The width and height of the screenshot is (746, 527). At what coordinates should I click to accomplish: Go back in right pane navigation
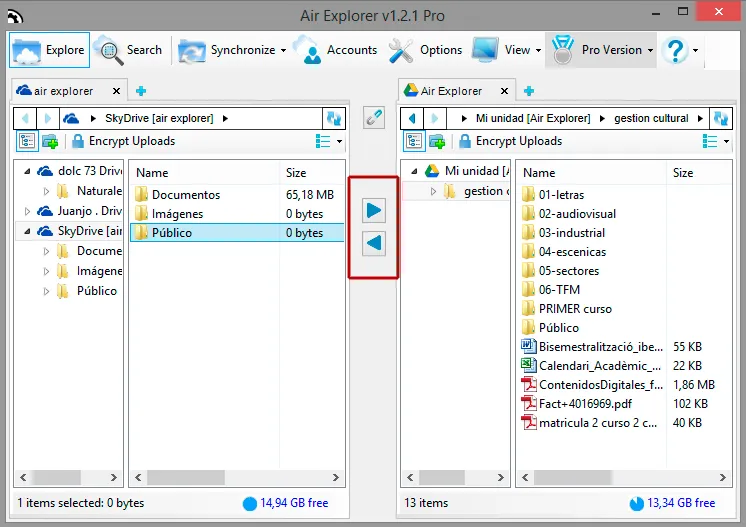tap(412, 118)
